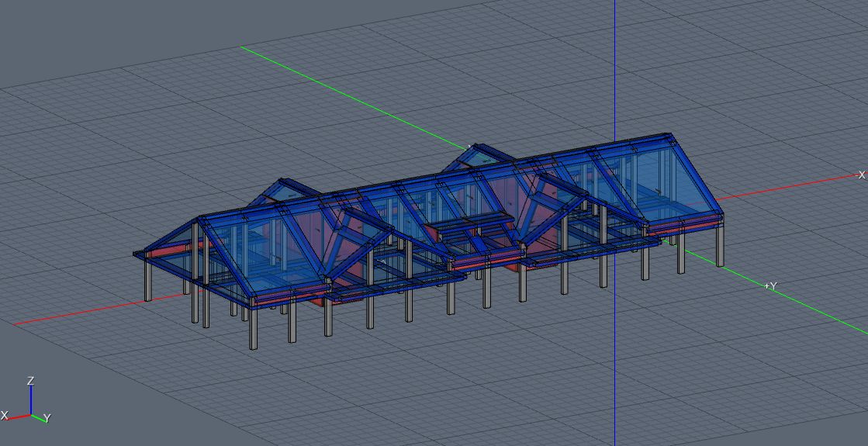Click the +Y axis label in viewport
This screenshot has width=868, height=446.
pyautogui.click(x=770, y=286)
